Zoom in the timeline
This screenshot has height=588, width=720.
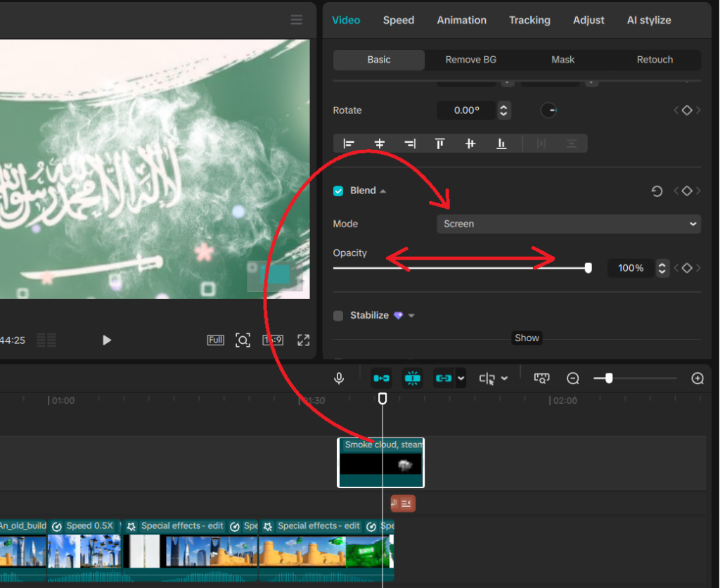point(697,379)
